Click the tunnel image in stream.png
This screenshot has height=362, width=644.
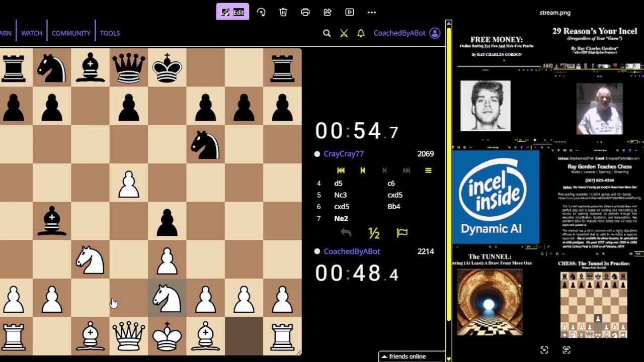pos(490,302)
